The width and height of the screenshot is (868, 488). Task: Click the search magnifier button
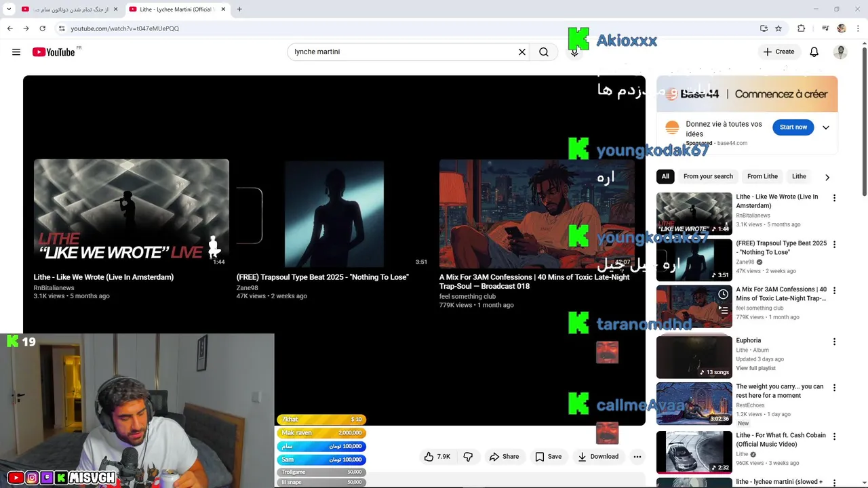tap(544, 52)
